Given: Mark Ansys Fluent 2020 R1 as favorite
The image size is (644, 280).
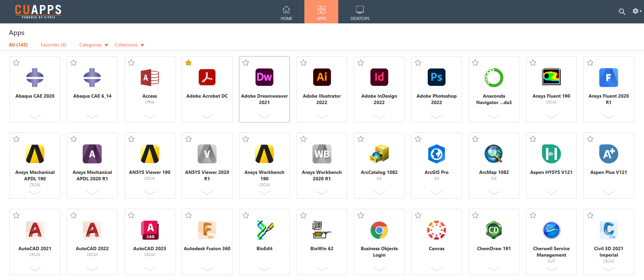Looking at the screenshot, I should pyautogui.click(x=590, y=63).
